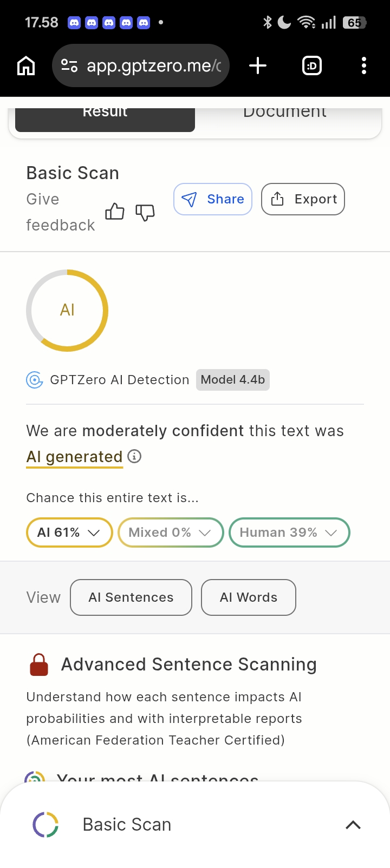
Task: Give thumbs down feedback
Action: (145, 212)
